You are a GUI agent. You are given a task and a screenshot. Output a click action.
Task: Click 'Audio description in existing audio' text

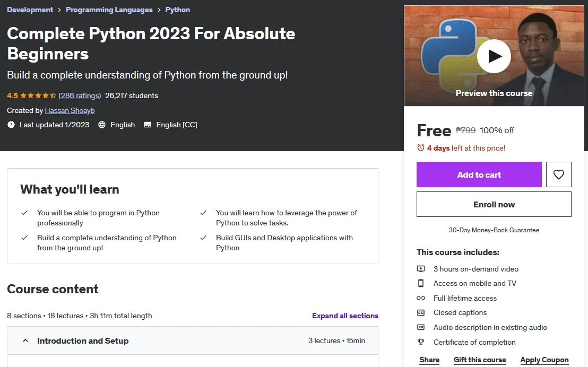[x=490, y=327]
